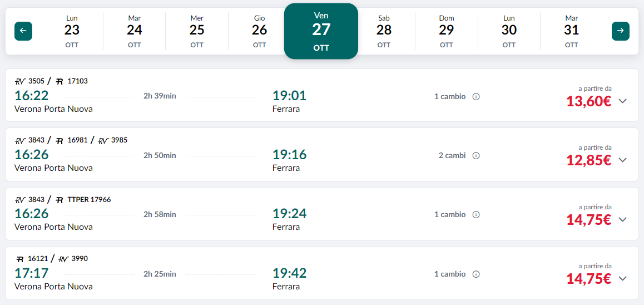
Task: Select currently active Ven 27 OTT tab
Action: tap(321, 31)
